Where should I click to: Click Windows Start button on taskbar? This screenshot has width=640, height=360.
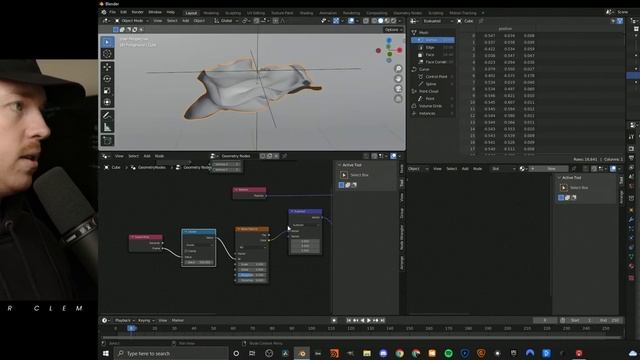pos(106,353)
